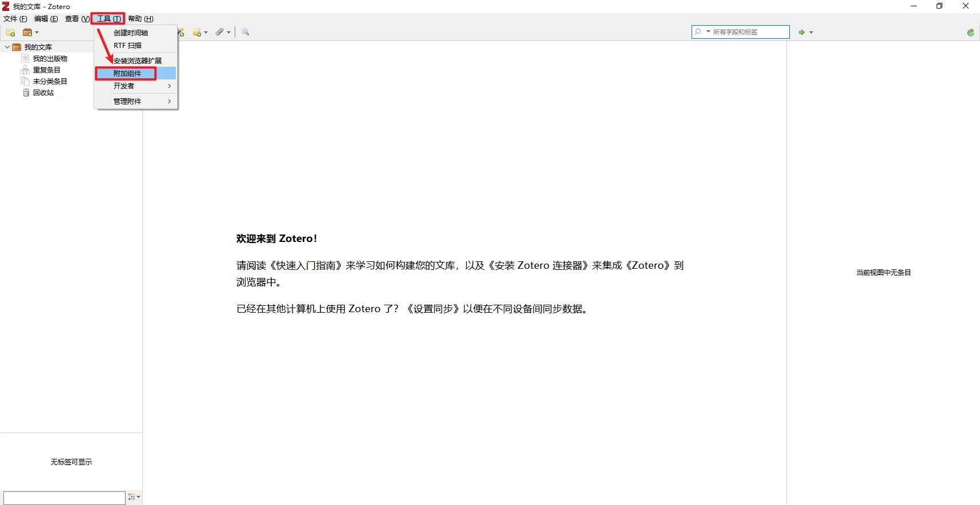Click search mode magnifier icon in search box
Screen dimensions: 980x505
click(x=698, y=32)
